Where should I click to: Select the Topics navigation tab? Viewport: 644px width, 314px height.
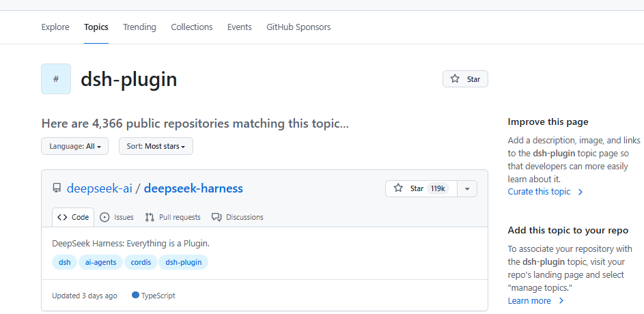pos(96,27)
